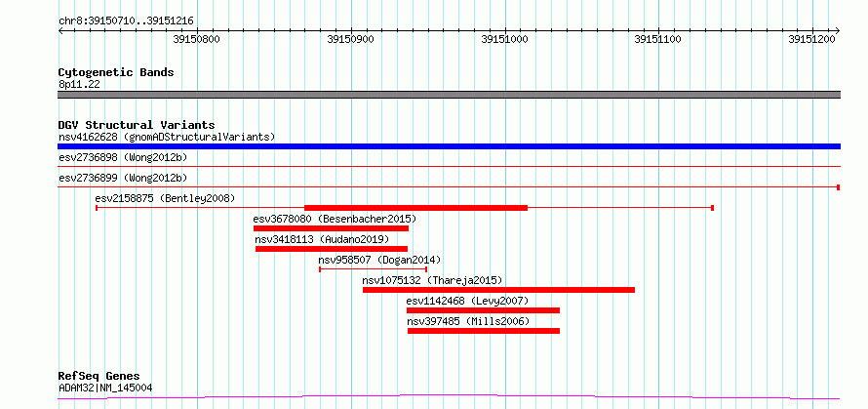The width and height of the screenshot is (868, 409).
Task: Click the gray 8p11.22 cytogenetic band bar
Action: click(x=449, y=95)
